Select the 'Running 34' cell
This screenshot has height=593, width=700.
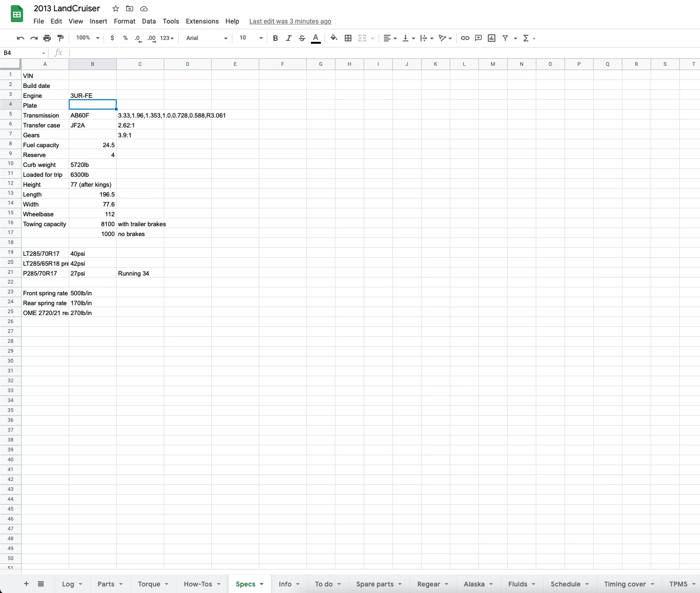[140, 273]
